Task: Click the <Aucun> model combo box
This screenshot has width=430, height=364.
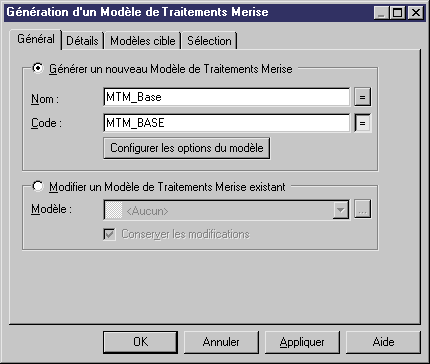Action: pyautogui.click(x=227, y=210)
